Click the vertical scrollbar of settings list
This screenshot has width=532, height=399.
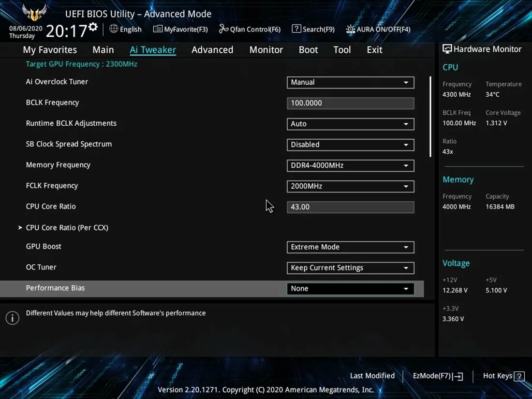pyautogui.click(x=430, y=117)
